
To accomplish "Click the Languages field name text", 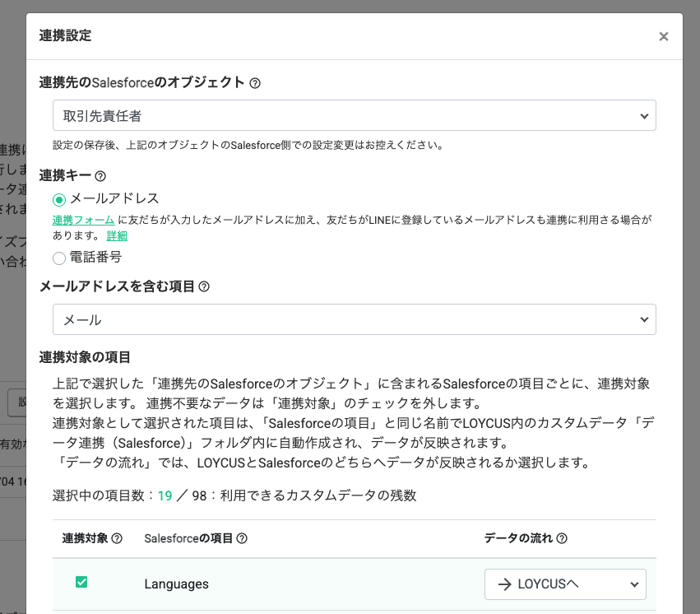I will click(176, 584).
